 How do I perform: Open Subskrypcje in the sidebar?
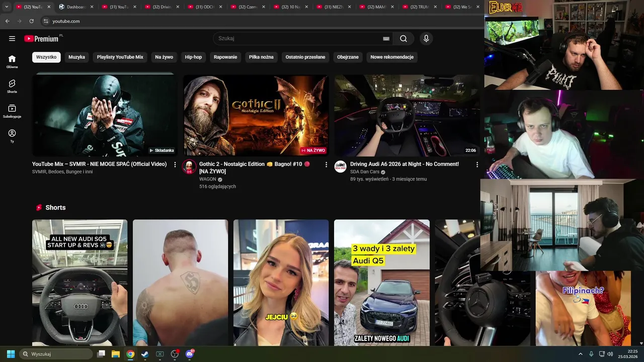click(x=12, y=111)
